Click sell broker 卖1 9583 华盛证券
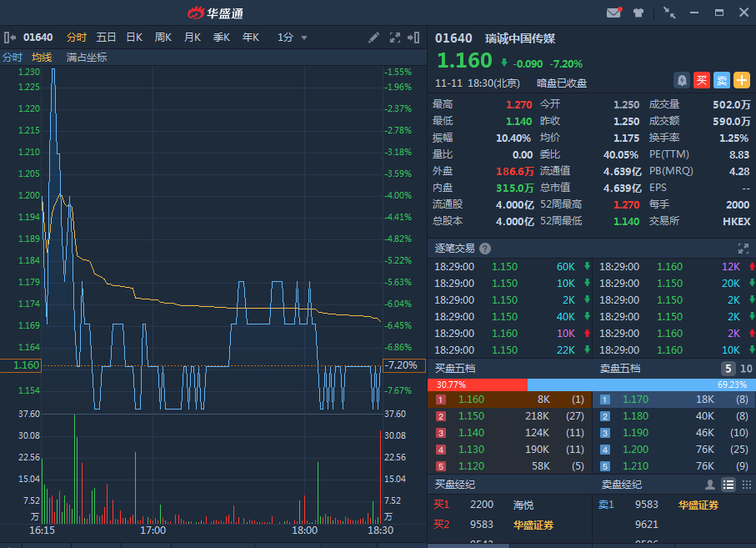The image size is (756, 548). 674,505
